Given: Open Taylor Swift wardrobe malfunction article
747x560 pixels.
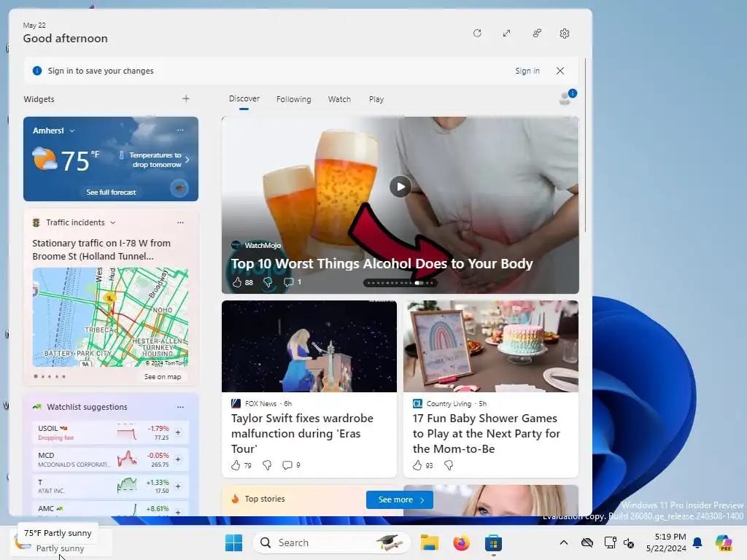Looking at the screenshot, I should 302,433.
